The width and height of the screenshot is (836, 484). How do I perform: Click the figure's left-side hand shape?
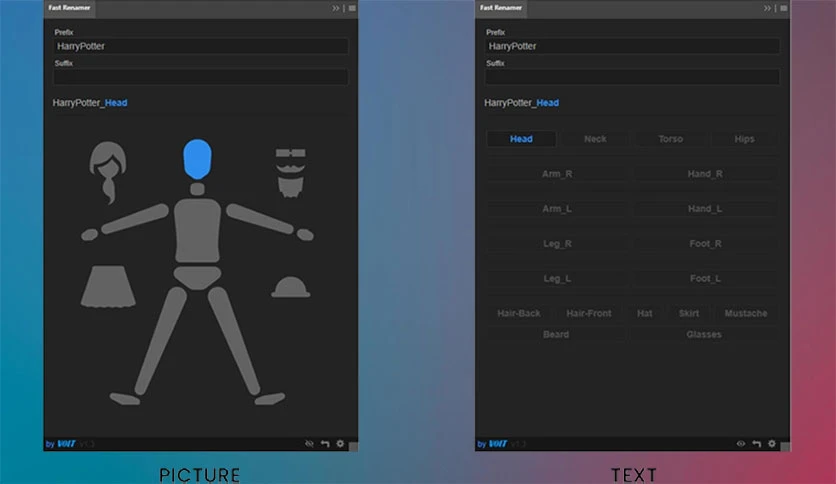[90, 235]
